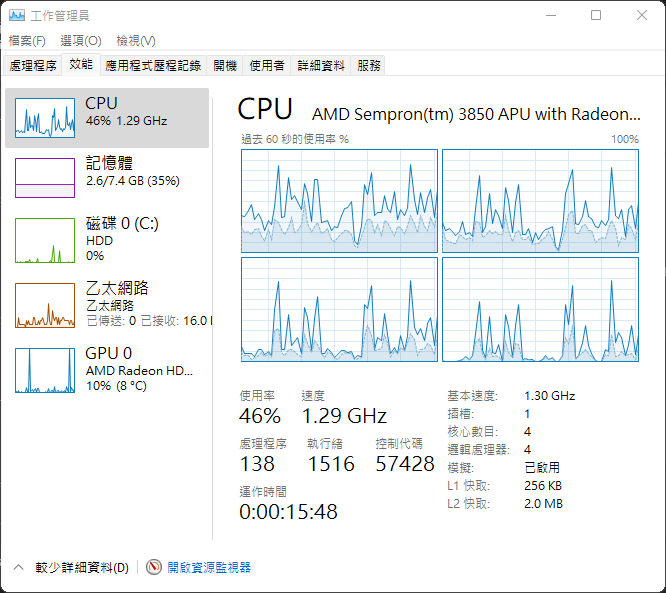Collapse details with 較少詳細資料 chevron
Viewport: 666px width, 593px height.
coord(18,567)
